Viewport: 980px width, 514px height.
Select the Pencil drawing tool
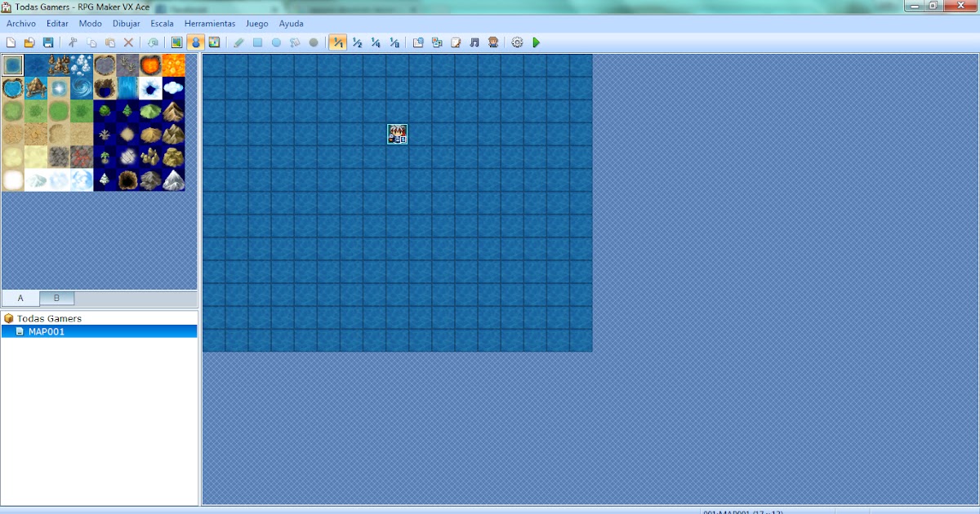tap(239, 42)
